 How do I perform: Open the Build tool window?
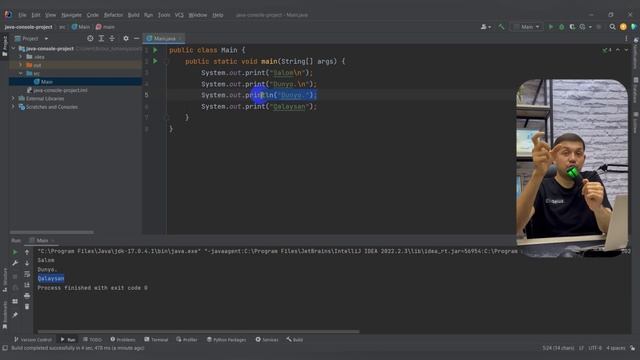tap(295, 340)
